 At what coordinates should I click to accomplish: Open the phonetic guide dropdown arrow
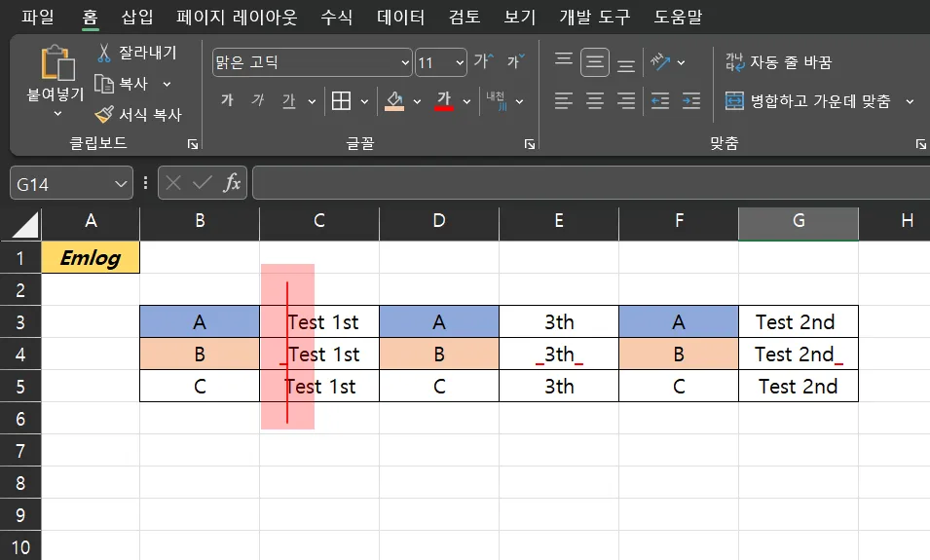(x=520, y=101)
